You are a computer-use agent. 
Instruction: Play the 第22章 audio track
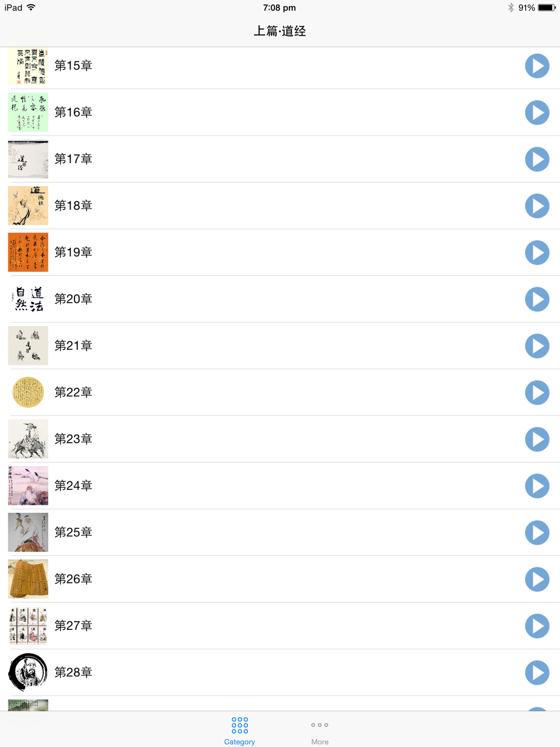(x=536, y=392)
